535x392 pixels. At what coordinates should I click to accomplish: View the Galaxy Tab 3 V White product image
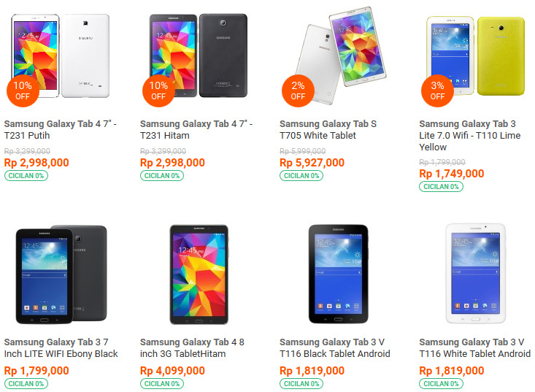click(x=475, y=274)
